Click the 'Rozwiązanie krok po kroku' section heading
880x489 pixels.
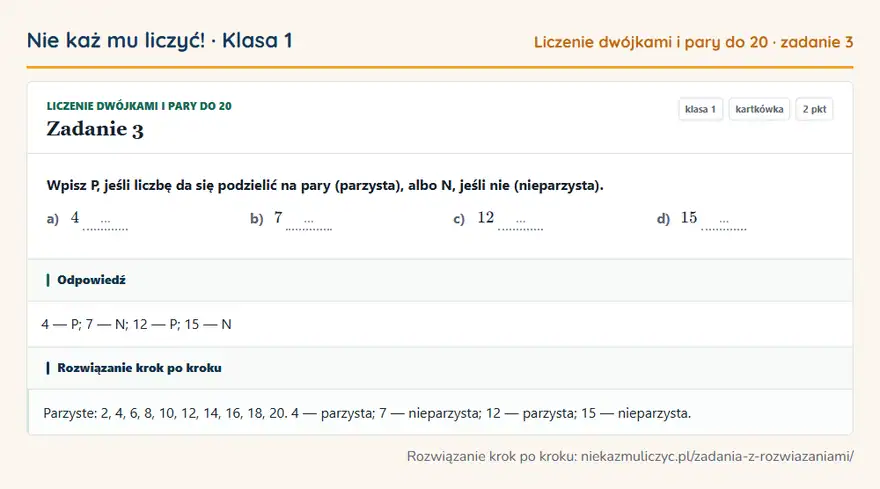(139, 368)
